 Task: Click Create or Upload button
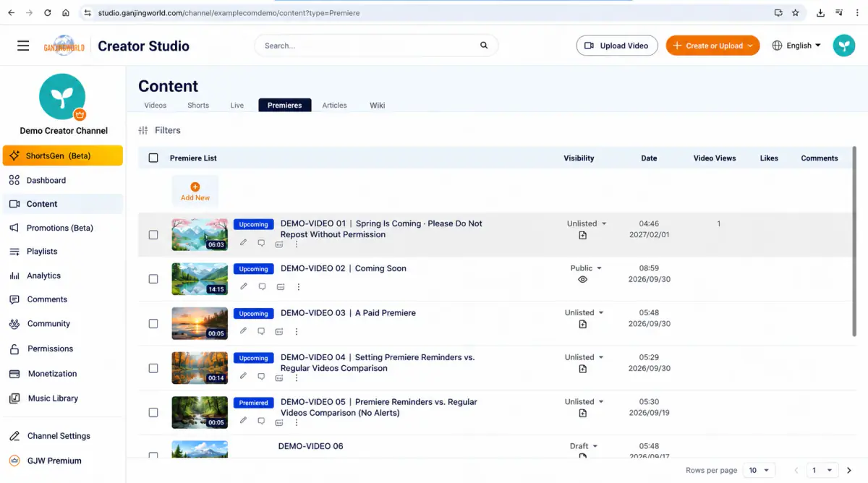[x=712, y=46]
